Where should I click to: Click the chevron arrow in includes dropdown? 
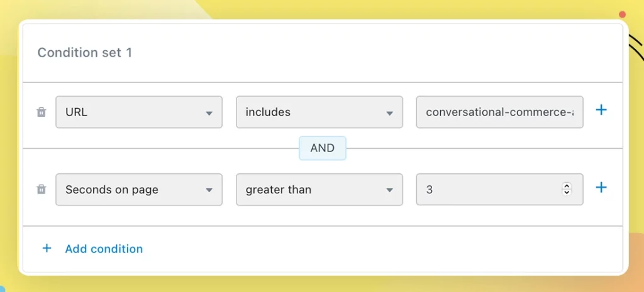(x=389, y=113)
